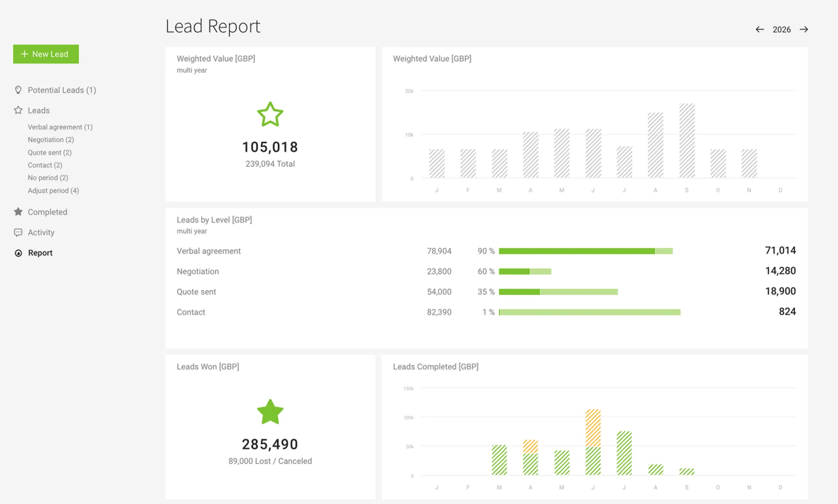Image resolution: width=838 pixels, height=504 pixels.
Task: Show Quote sent (2) leads
Action: [50, 153]
